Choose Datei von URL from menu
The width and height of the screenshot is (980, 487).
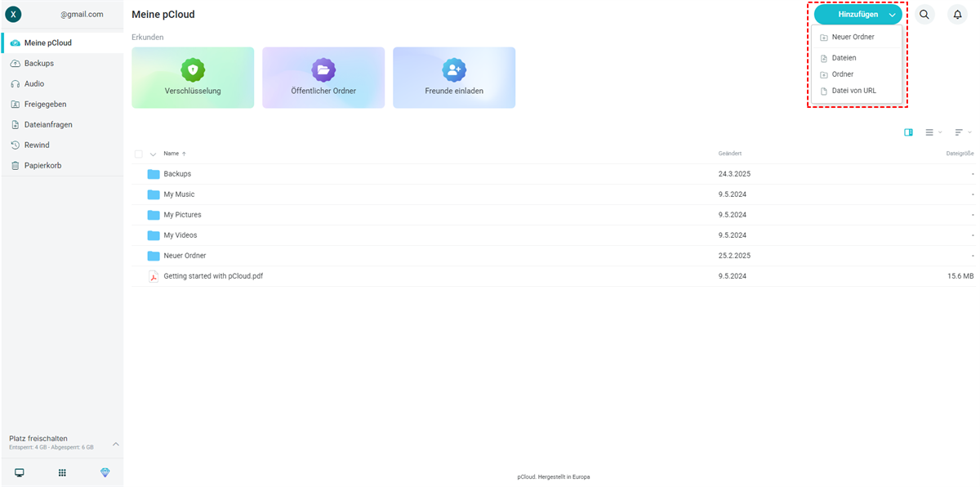857,91
